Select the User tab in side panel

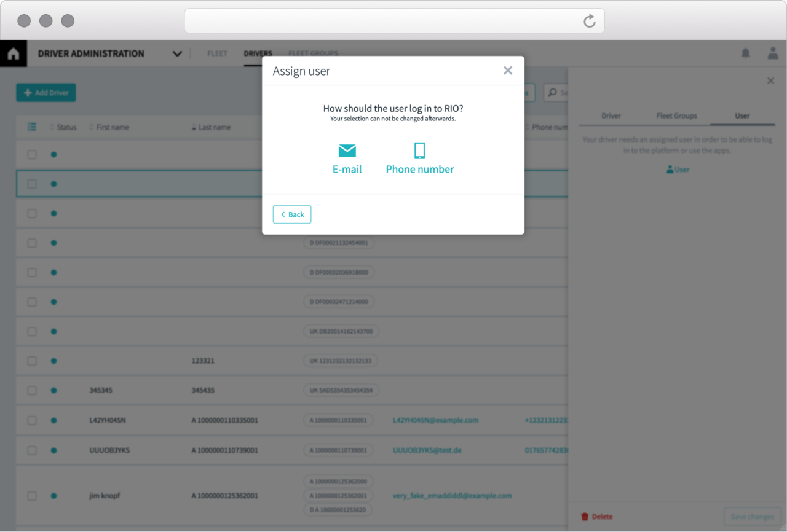(x=743, y=115)
